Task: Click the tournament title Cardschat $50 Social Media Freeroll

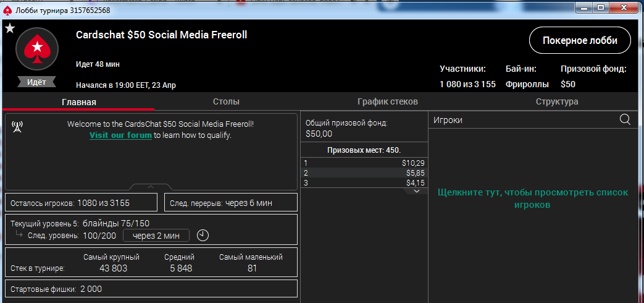Action: (161, 35)
